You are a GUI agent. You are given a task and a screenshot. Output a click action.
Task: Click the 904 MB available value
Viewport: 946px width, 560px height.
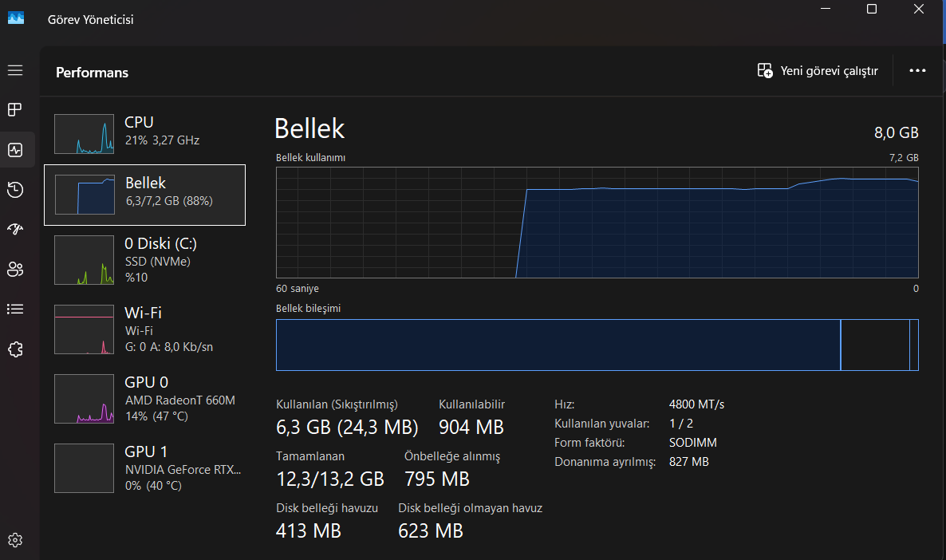tap(471, 428)
